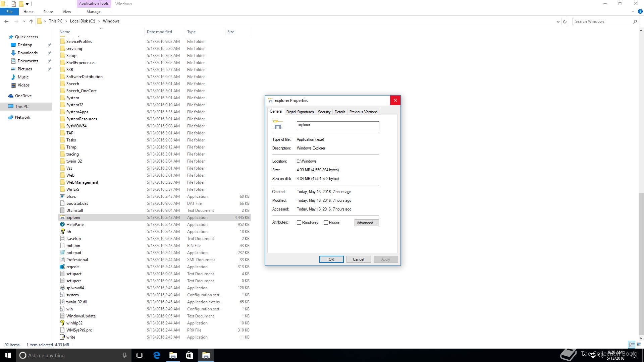Image resolution: width=644 pixels, height=362 pixels.
Task: Go to the Videos folder in sidebar
Action: pyautogui.click(x=23, y=85)
